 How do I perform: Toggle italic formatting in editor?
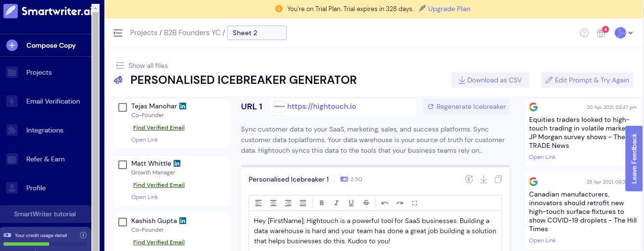tap(337, 203)
